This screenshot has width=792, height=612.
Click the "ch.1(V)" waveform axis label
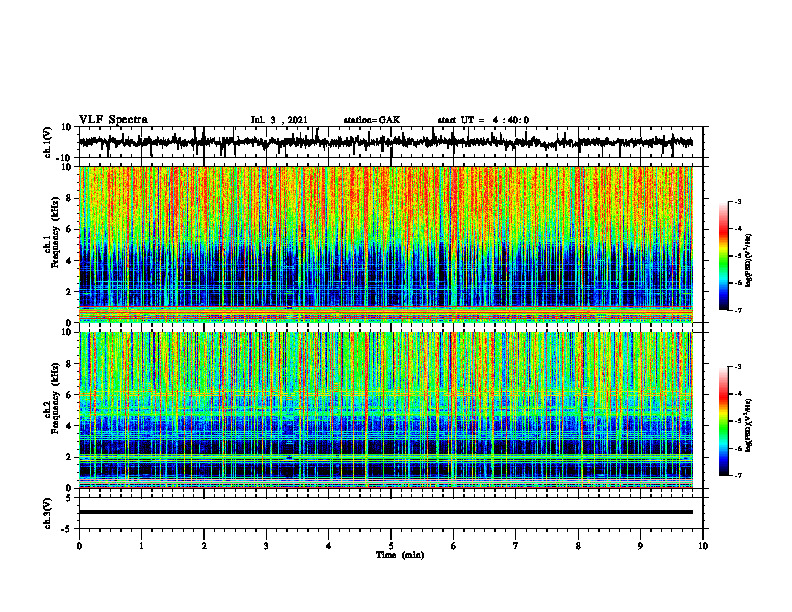pyautogui.click(x=47, y=142)
